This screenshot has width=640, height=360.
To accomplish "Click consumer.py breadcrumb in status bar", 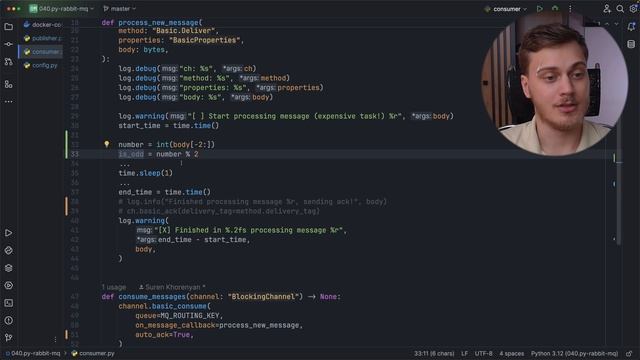I will (x=93, y=353).
